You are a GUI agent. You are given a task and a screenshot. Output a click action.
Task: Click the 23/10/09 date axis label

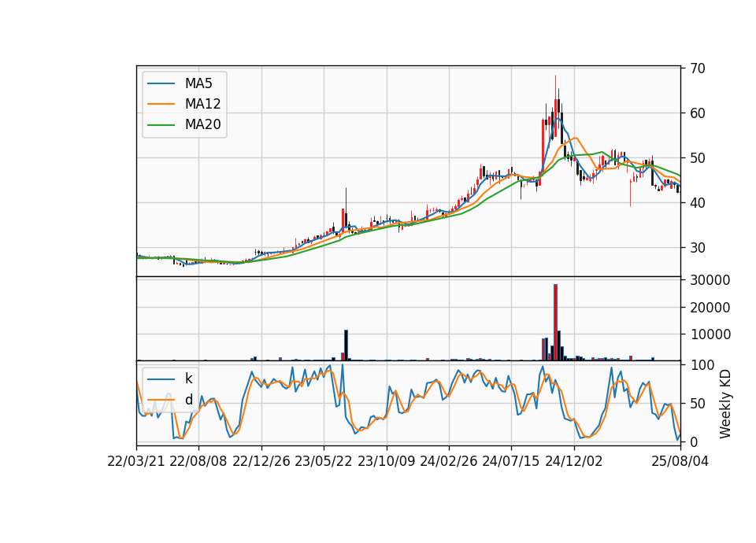386,462
